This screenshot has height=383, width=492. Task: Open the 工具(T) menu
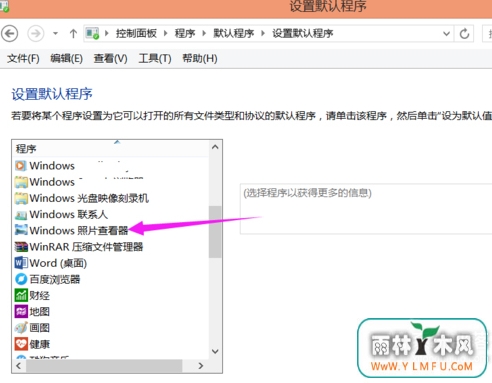pos(155,59)
